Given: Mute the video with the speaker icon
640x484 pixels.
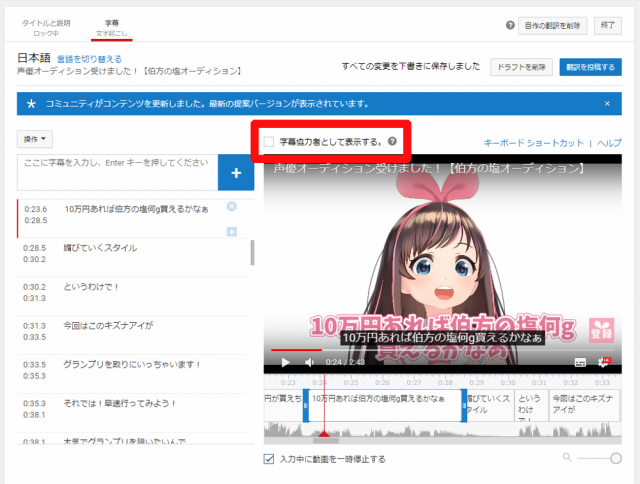Looking at the screenshot, I should pyautogui.click(x=309, y=362).
